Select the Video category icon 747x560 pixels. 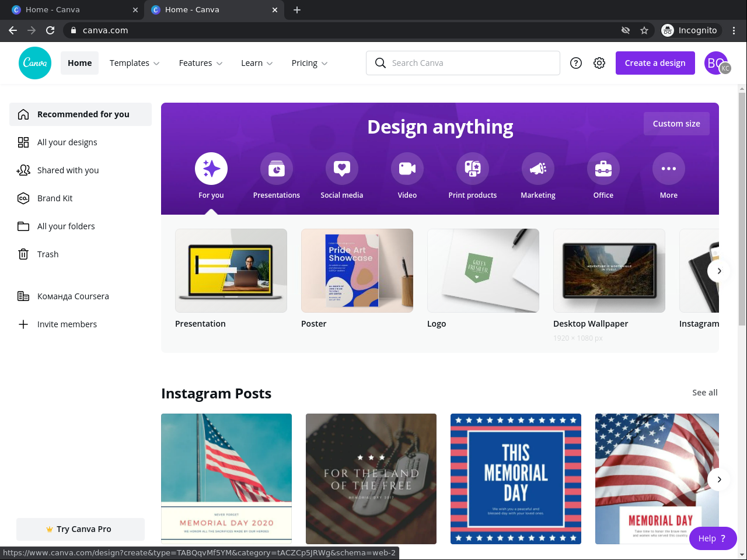[x=407, y=169]
